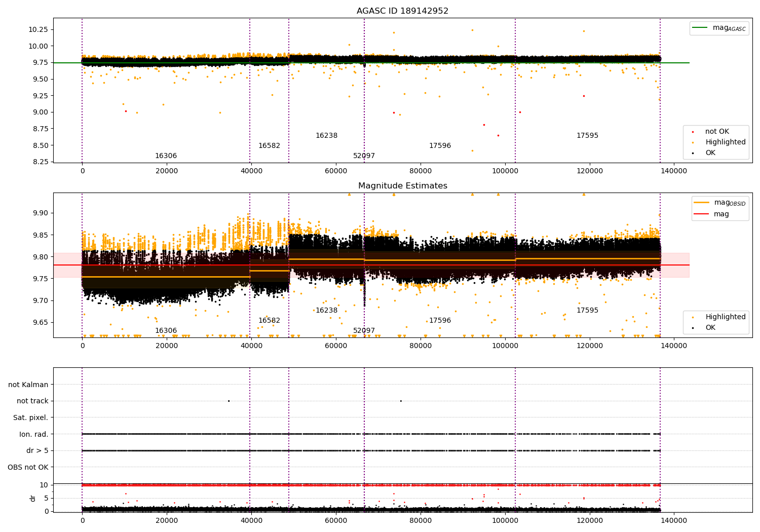Click 'Highlighted' legend entry in top plot
760x532 pixels.
[725, 142]
